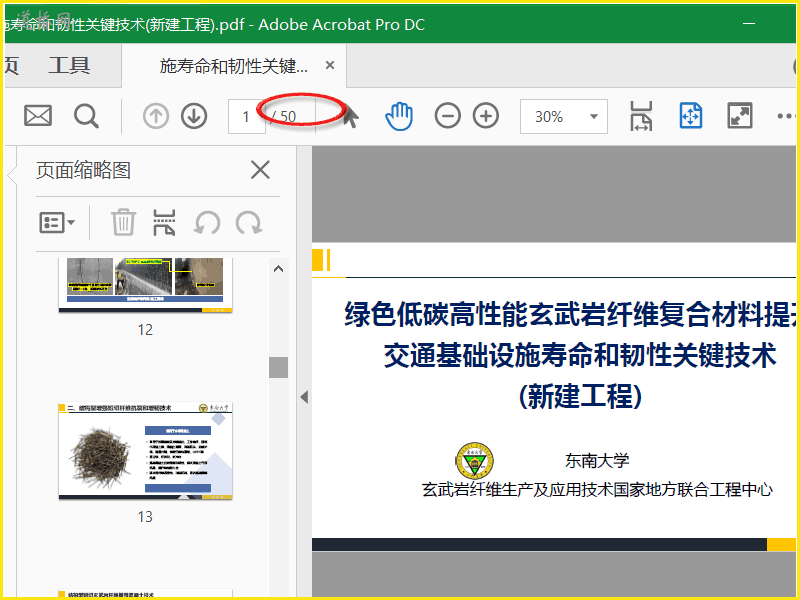The height and width of the screenshot is (600, 800).
Task: Select the arrow selection tool
Action: coord(350,116)
